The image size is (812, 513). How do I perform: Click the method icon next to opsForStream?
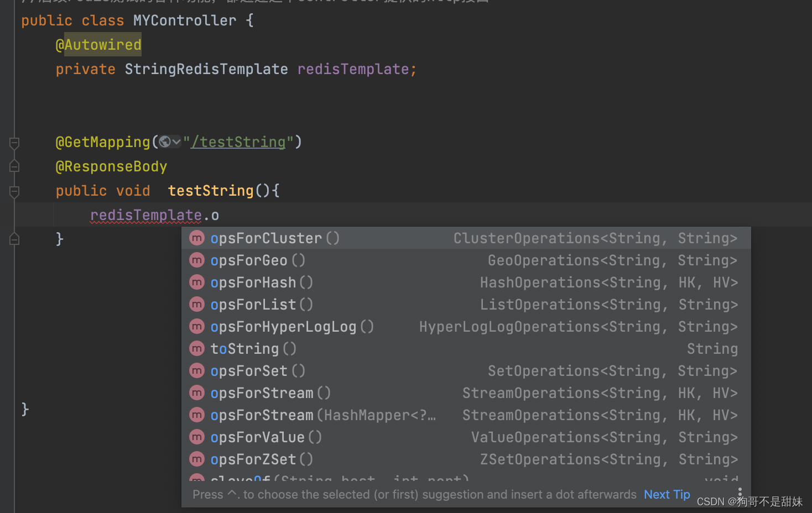(197, 392)
